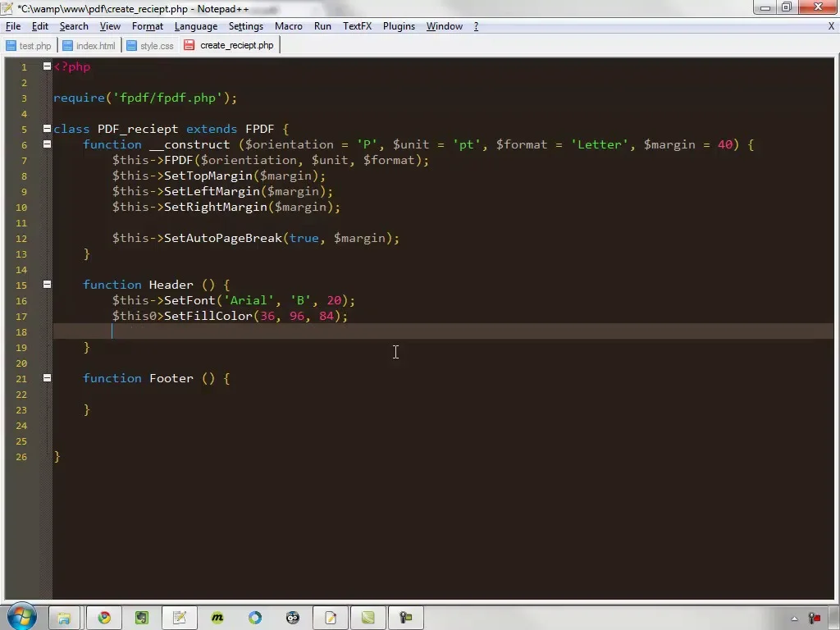Show hidden system tray icons arrow
Screen dimensions: 840x630
[794, 619]
